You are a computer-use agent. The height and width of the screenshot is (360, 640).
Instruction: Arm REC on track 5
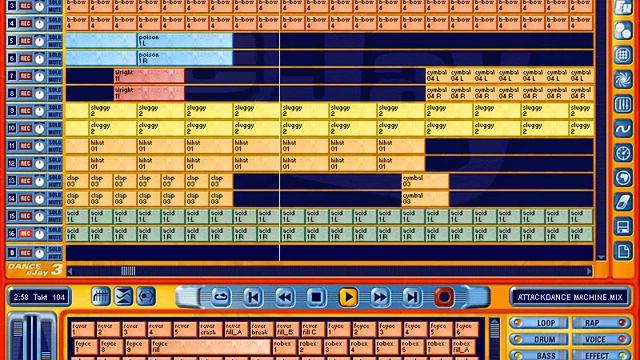pyautogui.click(x=25, y=41)
